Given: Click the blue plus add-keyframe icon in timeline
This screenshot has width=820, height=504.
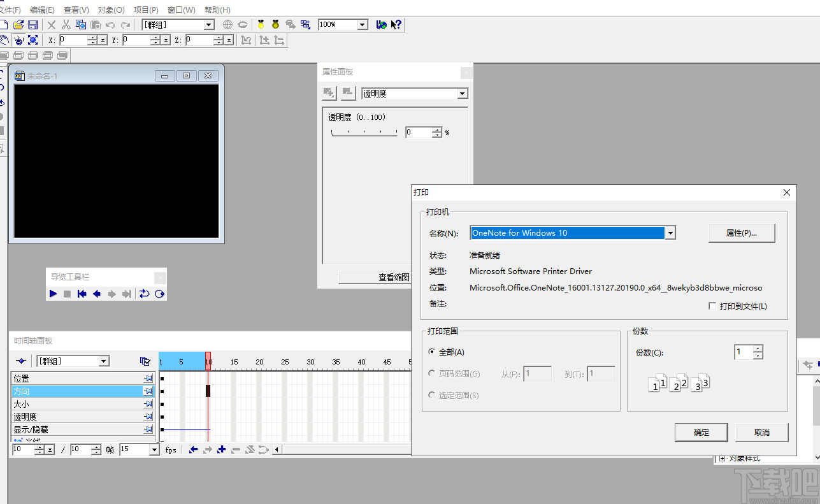Looking at the screenshot, I should point(221,449).
